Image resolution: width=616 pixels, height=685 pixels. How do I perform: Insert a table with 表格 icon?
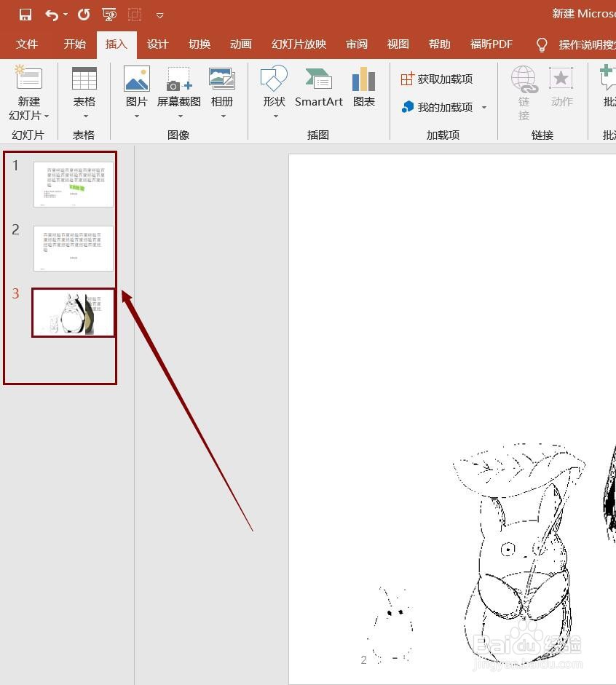(84, 78)
